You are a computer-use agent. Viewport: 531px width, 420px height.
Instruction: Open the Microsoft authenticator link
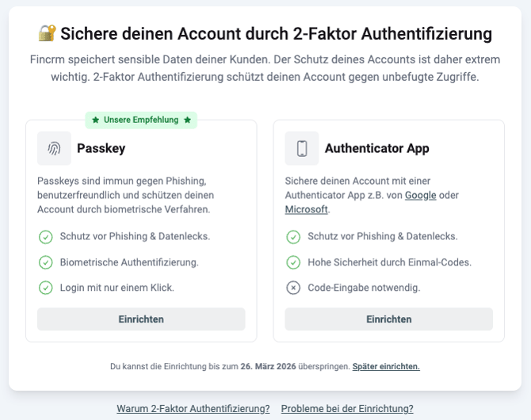pyautogui.click(x=306, y=209)
